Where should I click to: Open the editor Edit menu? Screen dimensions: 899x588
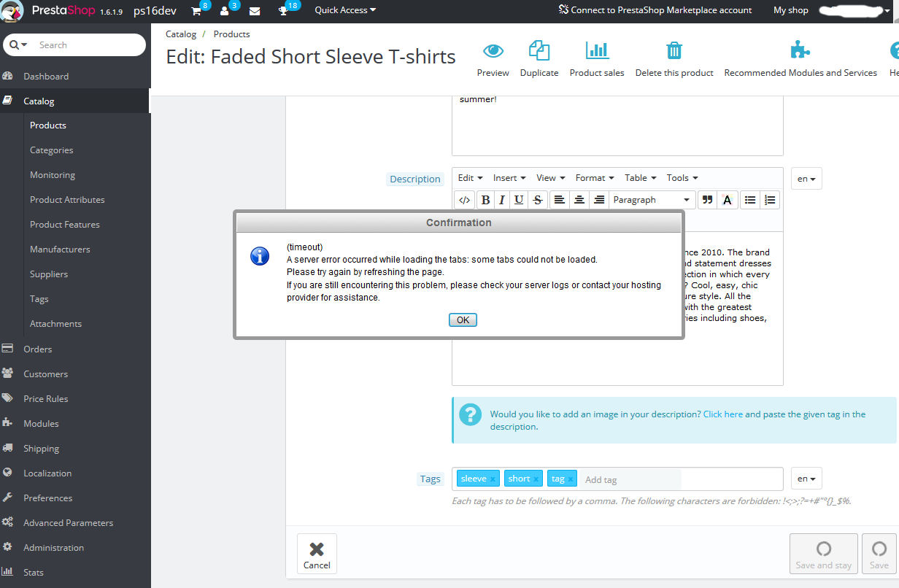click(x=469, y=177)
